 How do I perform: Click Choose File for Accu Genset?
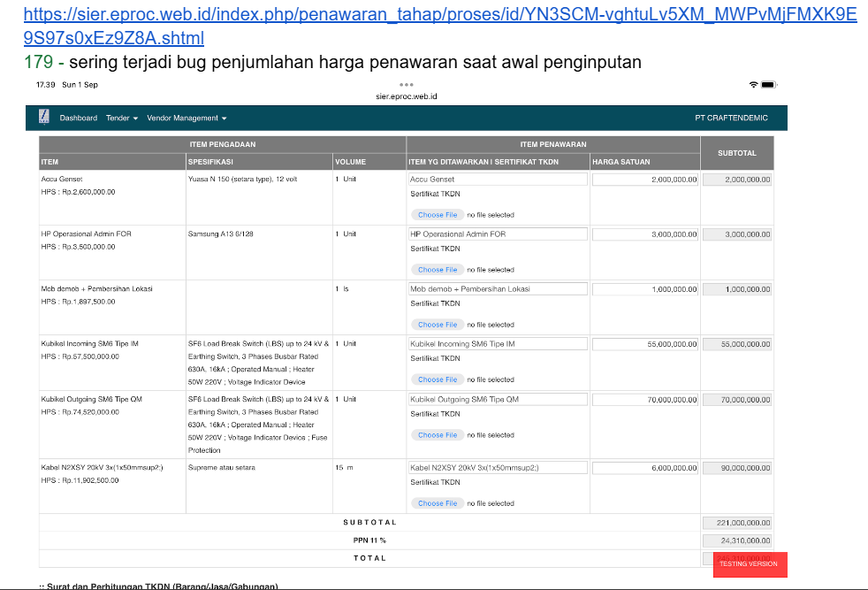coord(438,215)
